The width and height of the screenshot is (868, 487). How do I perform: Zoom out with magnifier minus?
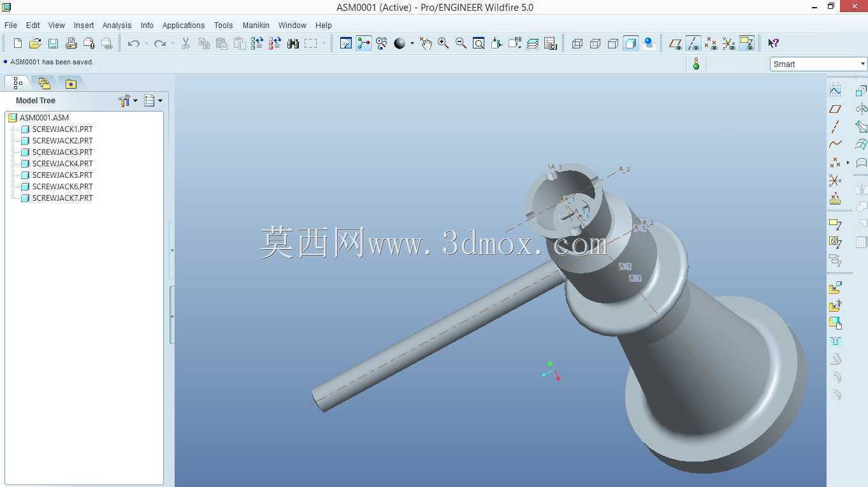[x=461, y=43]
